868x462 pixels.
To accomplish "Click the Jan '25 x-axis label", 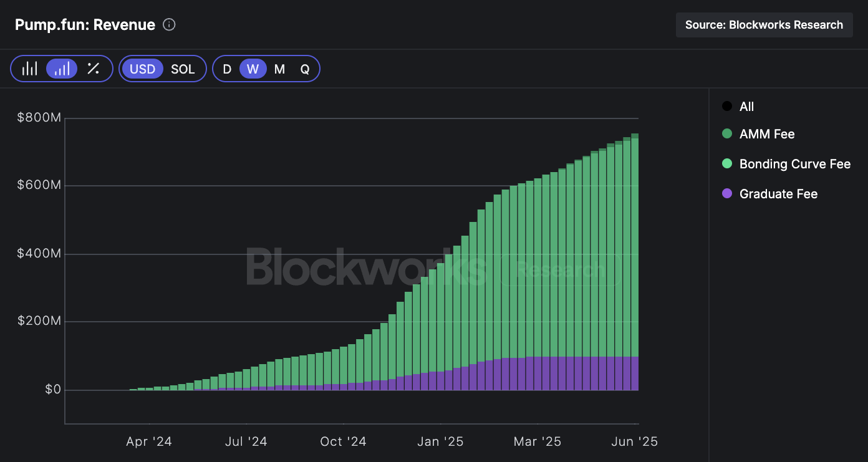I will pyautogui.click(x=440, y=441).
